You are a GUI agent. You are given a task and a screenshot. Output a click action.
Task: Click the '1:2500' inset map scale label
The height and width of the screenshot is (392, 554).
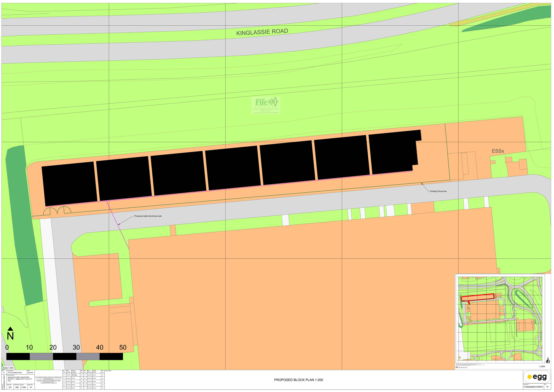click(x=542, y=366)
